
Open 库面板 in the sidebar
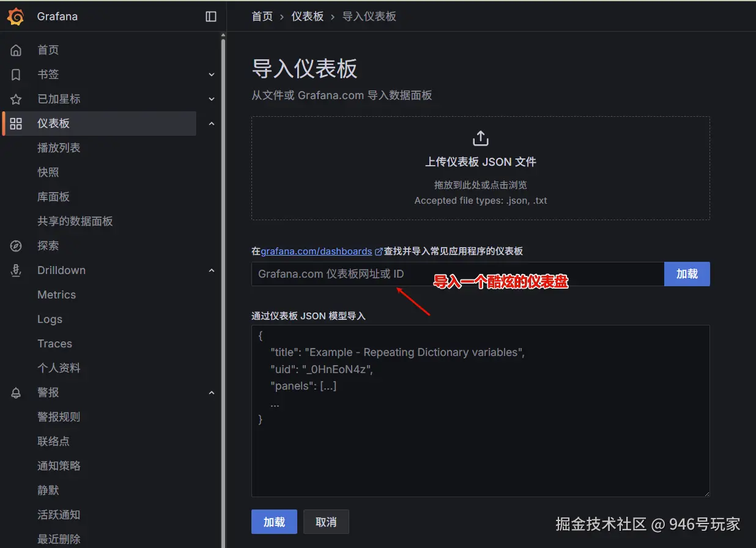click(x=53, y=197)
